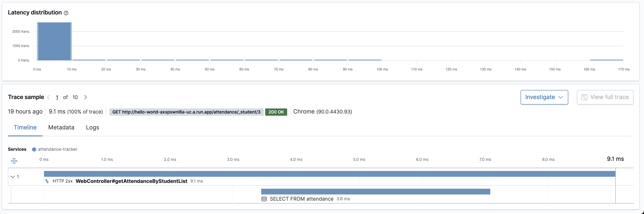This screenshot has height=214, width=644.
Task: Click the database icon beside SELECT FROM attendance
Action: coord(264,199)
